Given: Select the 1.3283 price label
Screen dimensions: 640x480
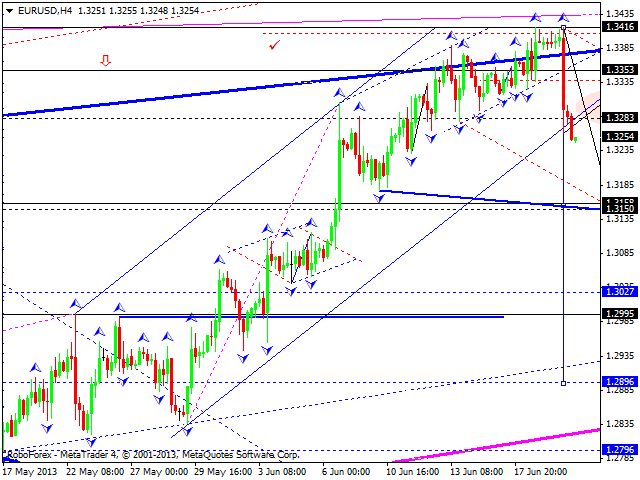Looking at the screenshot, I should click(619, 118).
